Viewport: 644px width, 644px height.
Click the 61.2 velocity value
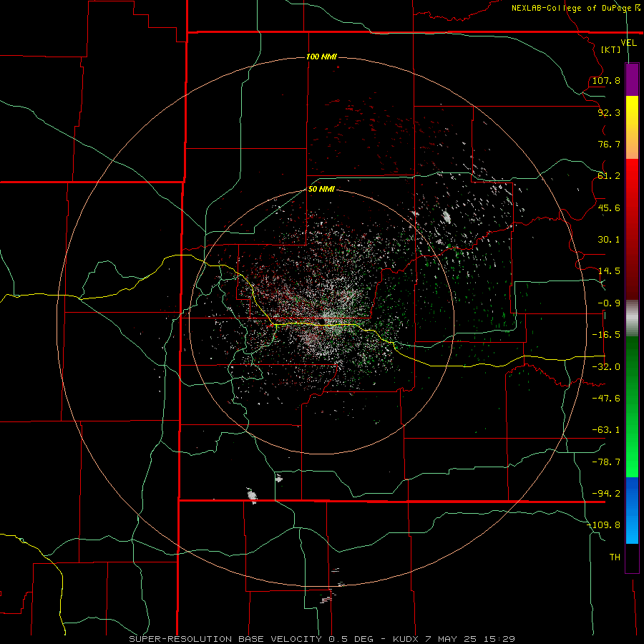point(609,176)
